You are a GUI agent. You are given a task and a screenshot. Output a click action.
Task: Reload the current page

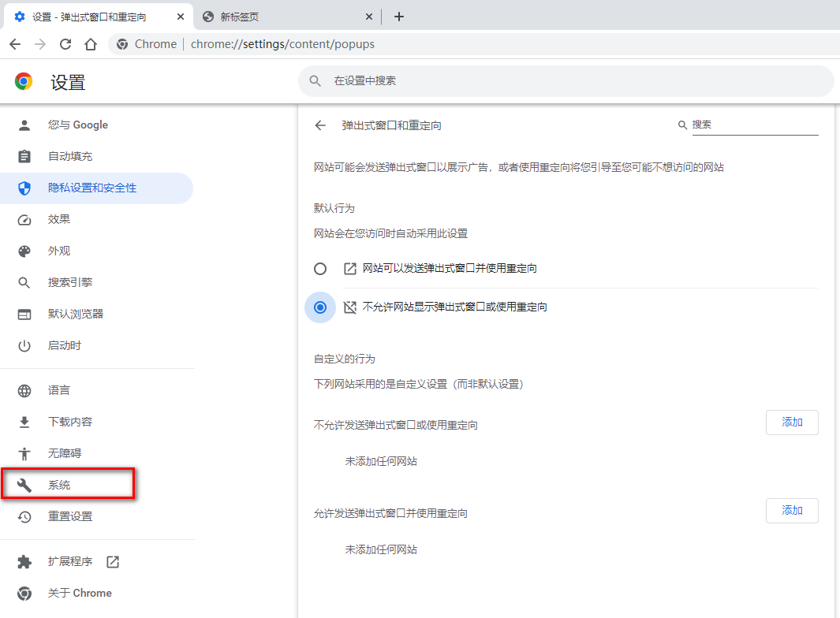65,44
